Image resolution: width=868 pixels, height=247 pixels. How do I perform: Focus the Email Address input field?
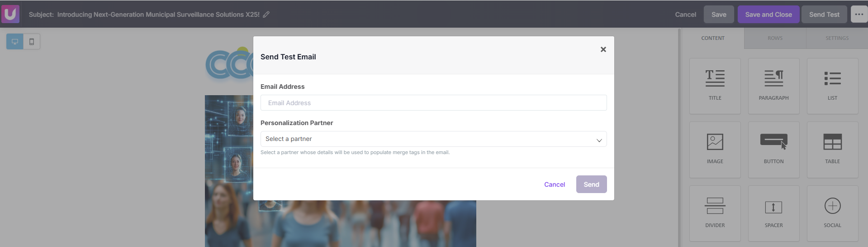pos(433,103)
